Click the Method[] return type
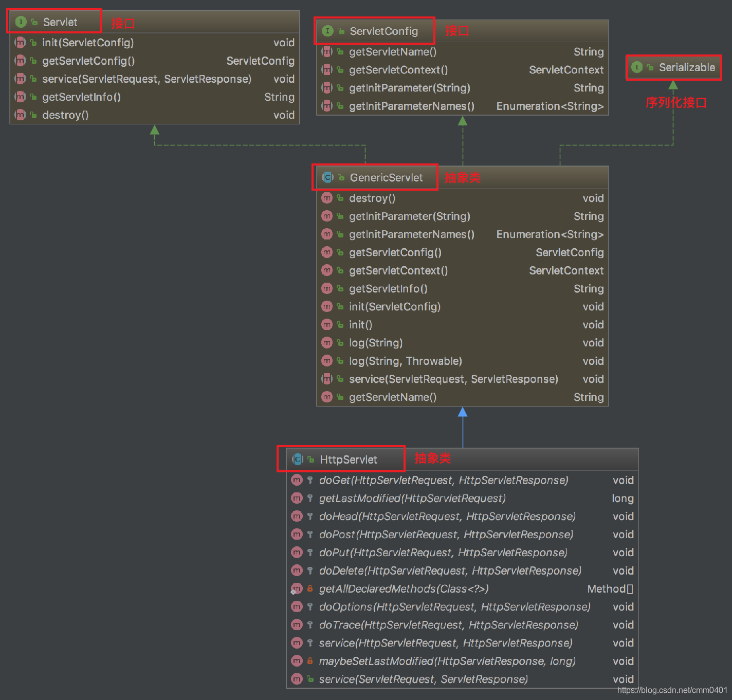The image size is (732, 700). (610, 589)
